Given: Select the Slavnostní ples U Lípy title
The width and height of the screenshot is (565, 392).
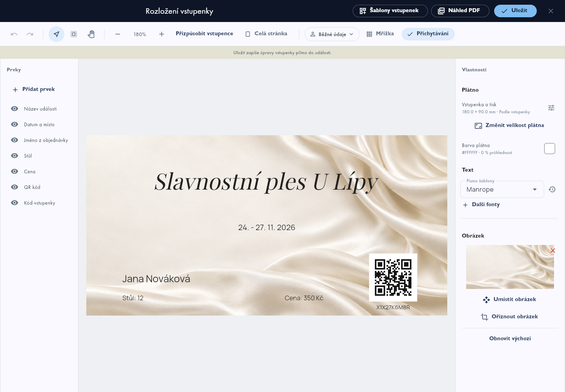Looking at the screenshot, I should pyautogui.click(x=266, y=182).
